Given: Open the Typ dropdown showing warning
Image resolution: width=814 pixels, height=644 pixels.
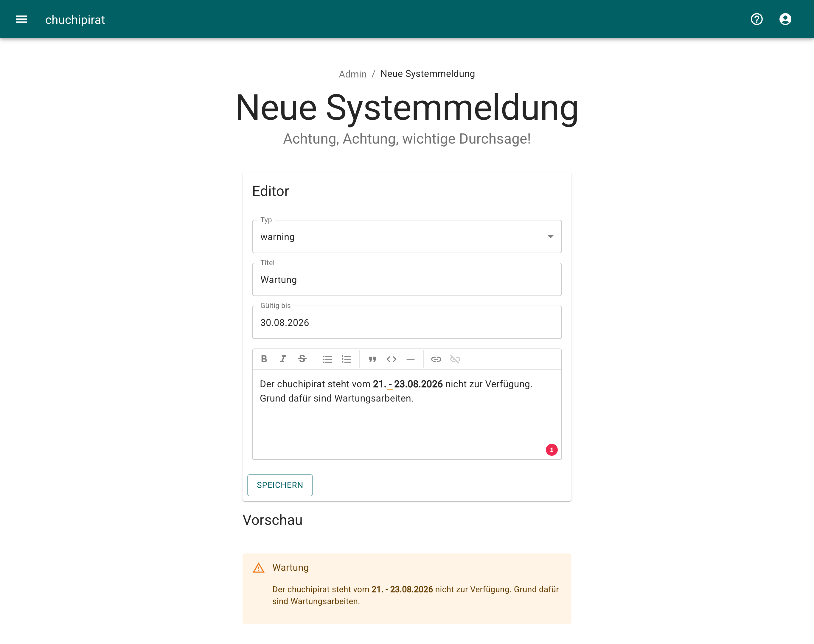Looking at the screenshot, I should 407,237.
